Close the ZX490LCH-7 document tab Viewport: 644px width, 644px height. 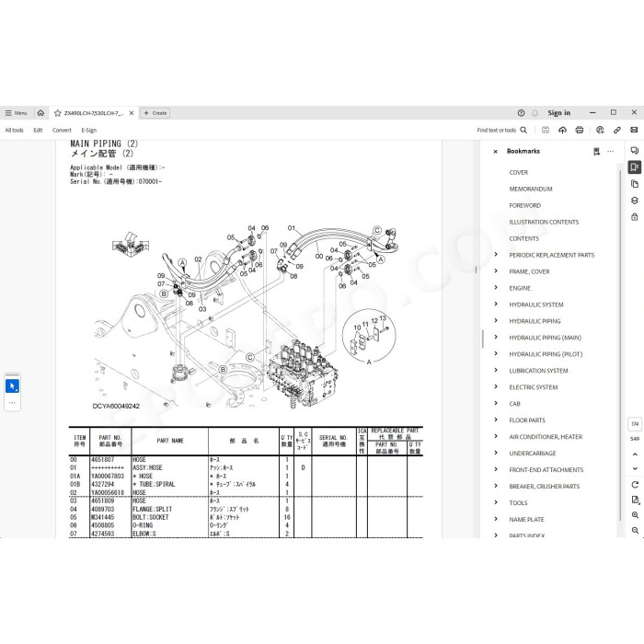[x=132, y=113]
